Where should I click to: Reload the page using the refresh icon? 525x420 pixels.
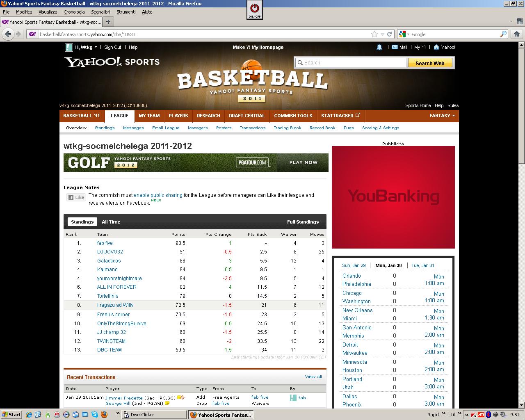point(390,34)
